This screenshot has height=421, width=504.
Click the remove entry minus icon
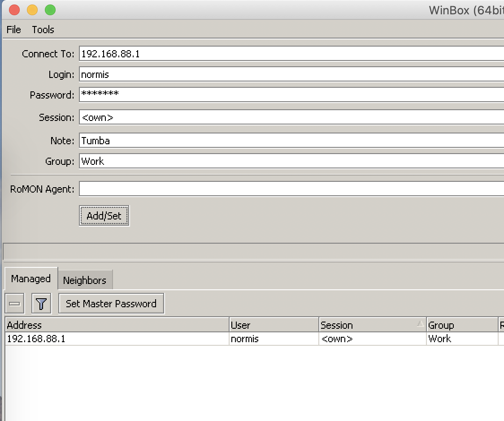(14, 303)
